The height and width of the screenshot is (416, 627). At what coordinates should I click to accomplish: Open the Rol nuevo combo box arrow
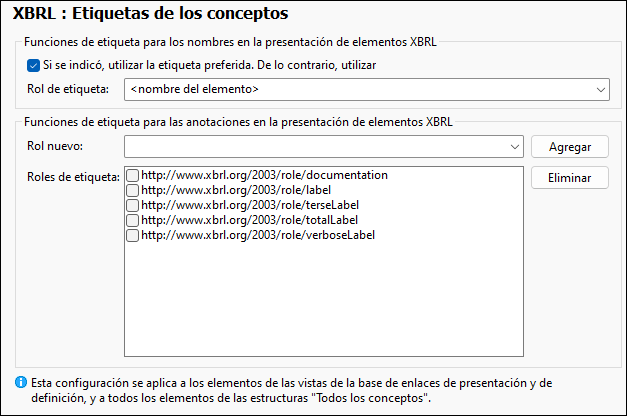click(x=515, y=147)
